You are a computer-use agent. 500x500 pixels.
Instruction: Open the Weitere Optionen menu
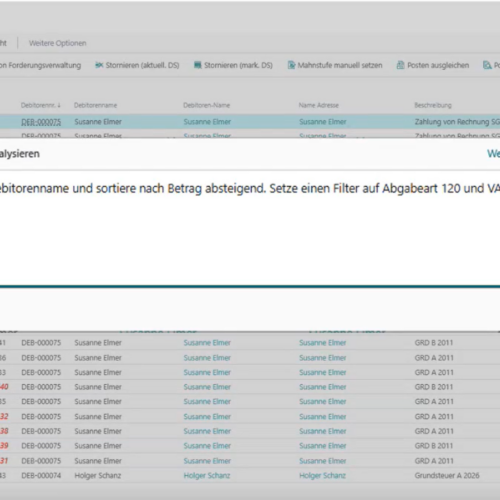pyautogui.click(x=58, y=43)
